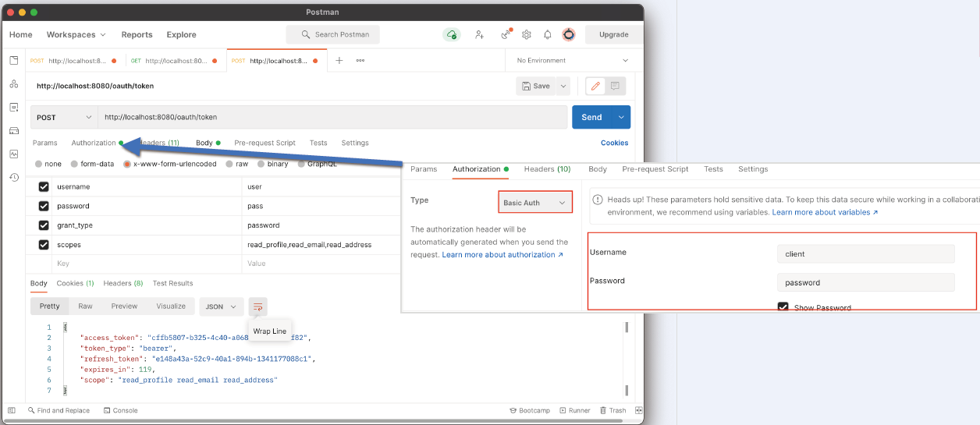Open Runner from status bar
The height and width of the screenshot is (425, 980).
(x=575, y=410)
